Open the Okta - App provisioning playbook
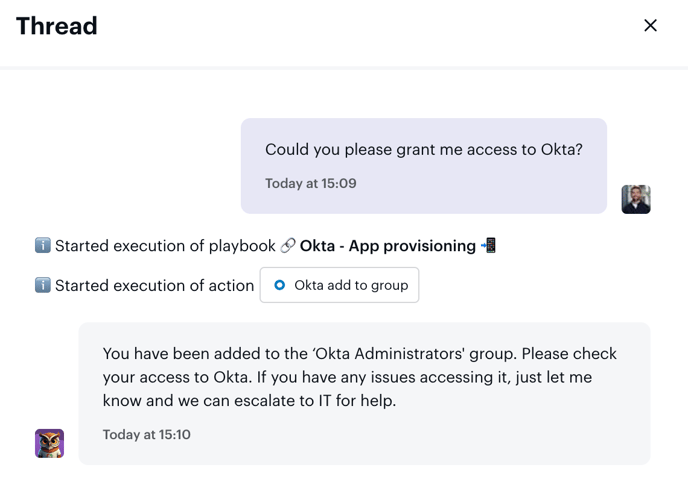688x500 pixels. click(388, 245)
